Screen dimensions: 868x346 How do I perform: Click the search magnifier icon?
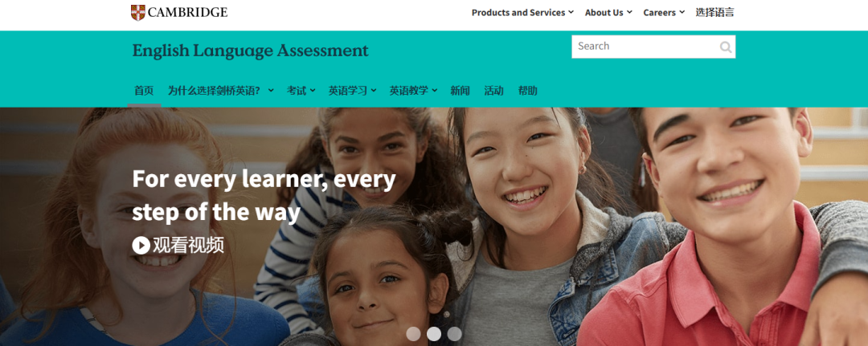[725, 47]
